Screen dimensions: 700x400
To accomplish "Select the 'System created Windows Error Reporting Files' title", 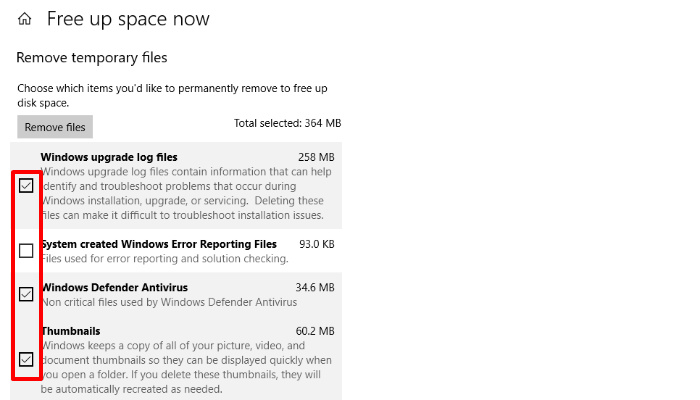I will coord(159,244).
